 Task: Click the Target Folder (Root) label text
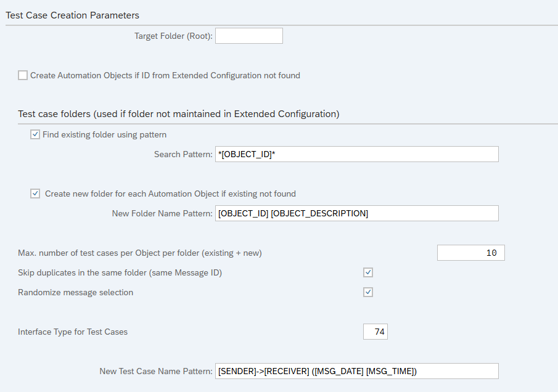[173, 36]
